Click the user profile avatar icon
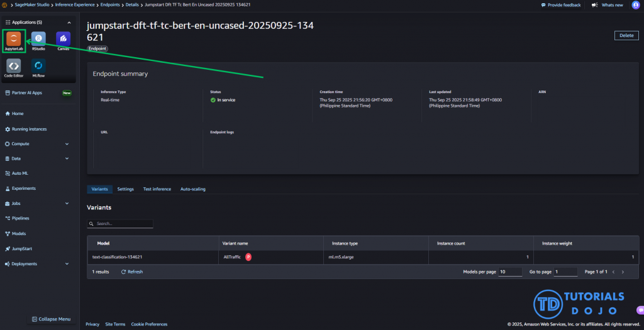 [x=635, y=5]
